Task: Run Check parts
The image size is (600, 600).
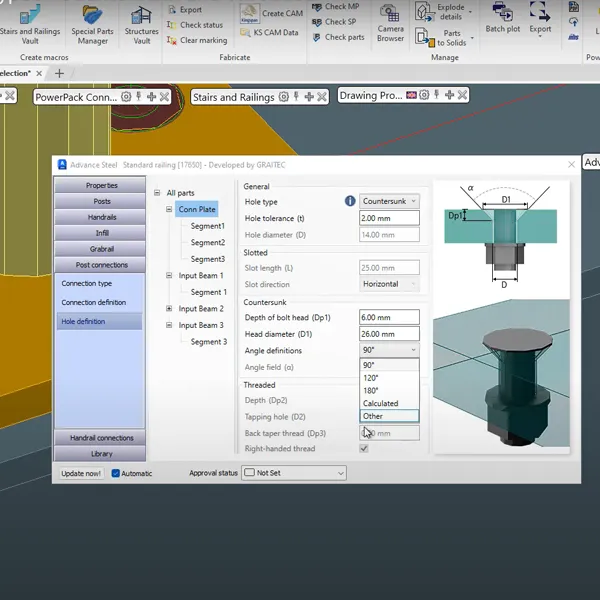Action: [338, 37]
